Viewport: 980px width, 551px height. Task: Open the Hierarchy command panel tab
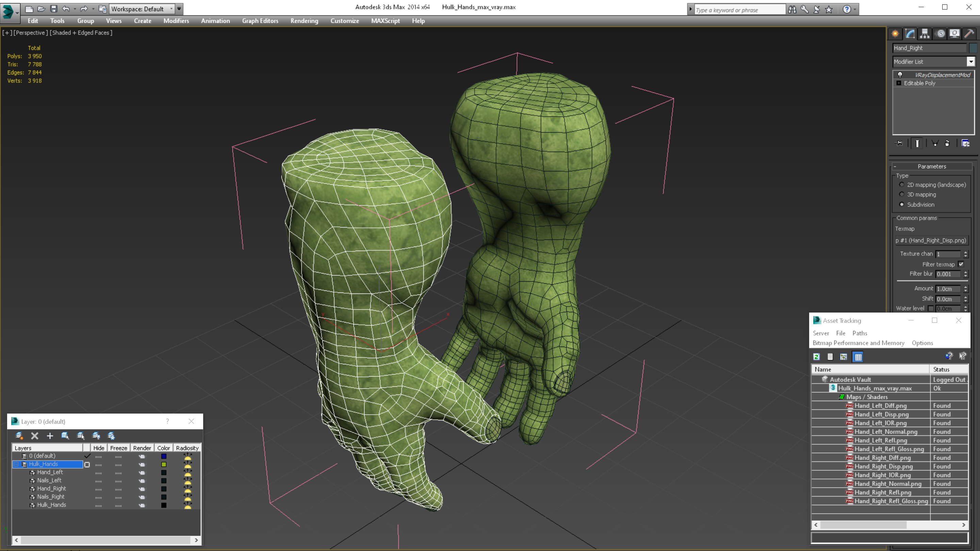coord(925,33)
